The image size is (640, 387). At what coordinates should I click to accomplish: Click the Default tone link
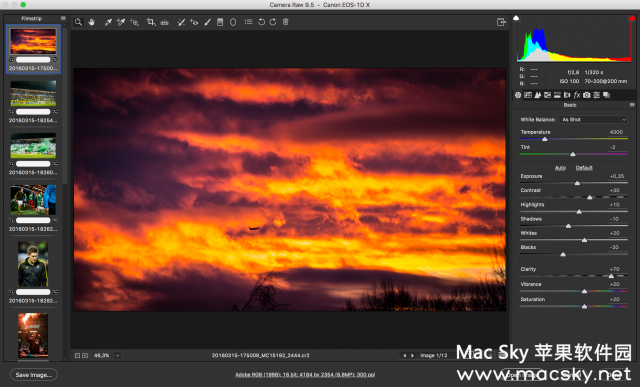pos(584,168)
